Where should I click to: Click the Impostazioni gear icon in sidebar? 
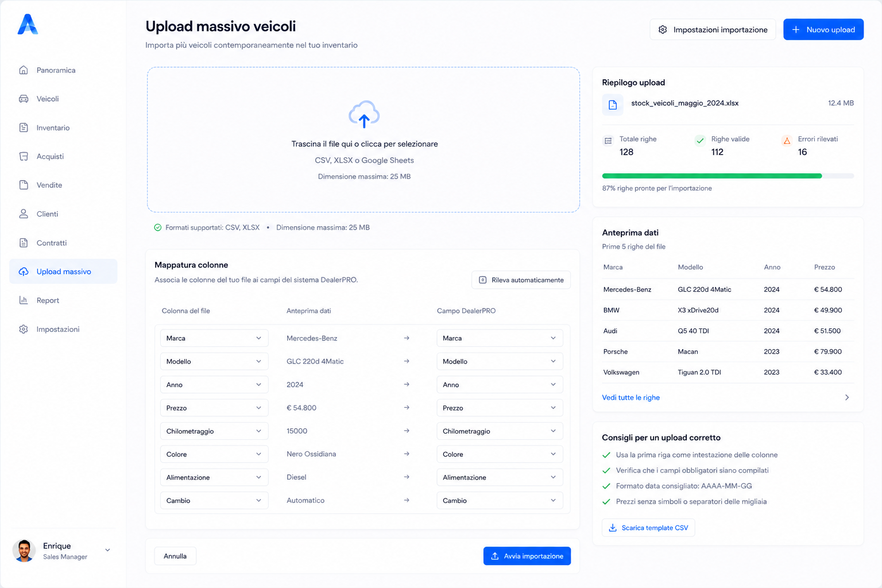coord(24,329)
